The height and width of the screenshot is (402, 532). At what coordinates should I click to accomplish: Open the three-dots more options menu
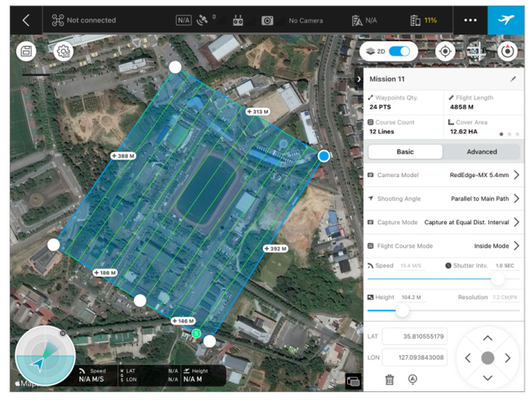point(470,20)
